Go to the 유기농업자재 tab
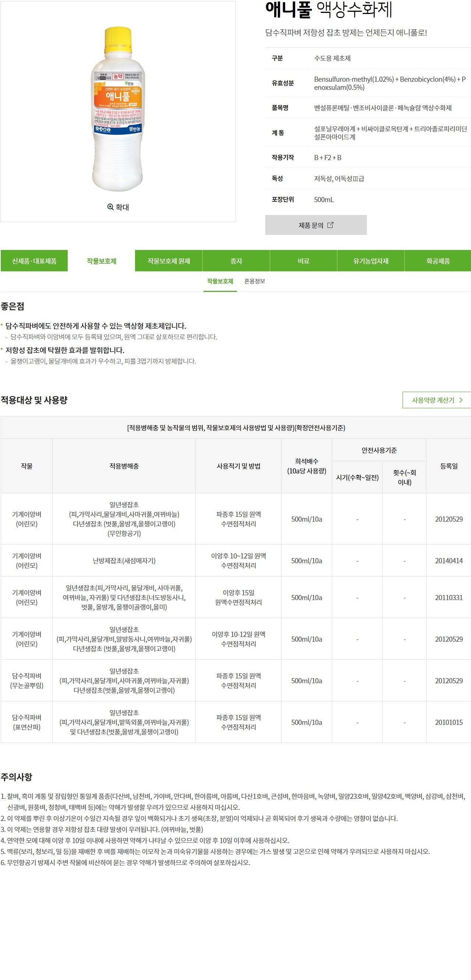The width and height of the screenshot is (471, 980). (x=371, y=261)
